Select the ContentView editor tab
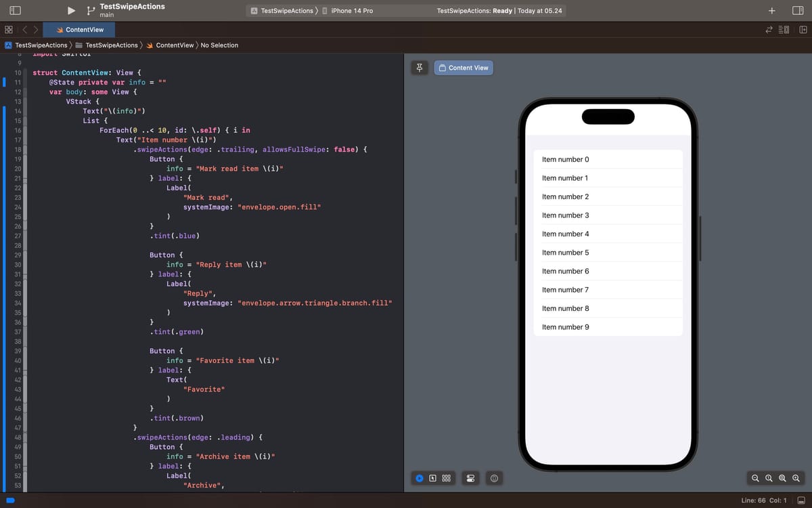This screenshot has height=508, width=812. (80, 30)
